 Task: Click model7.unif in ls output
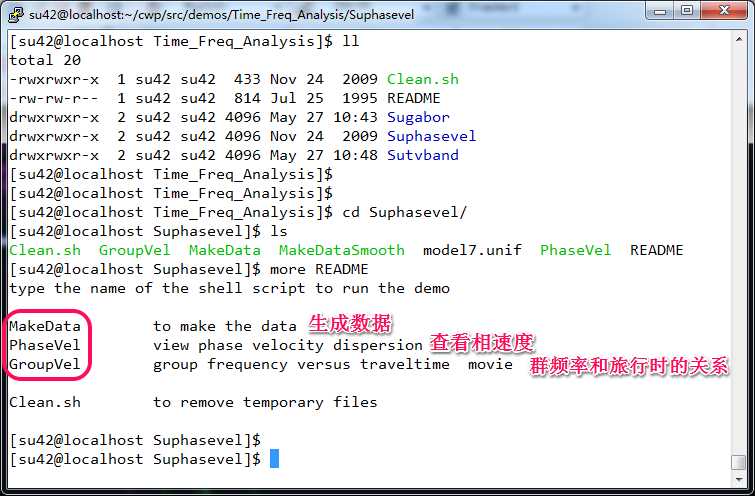point(472,250)
